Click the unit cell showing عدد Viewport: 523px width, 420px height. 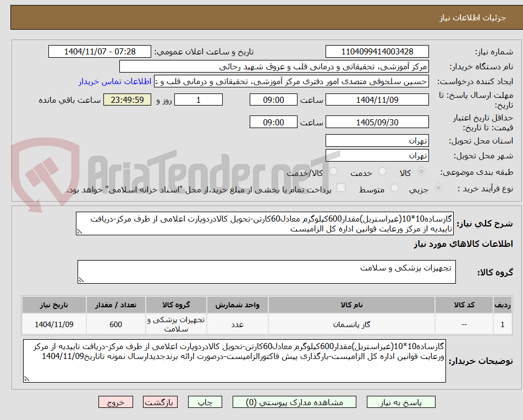point(237,324)
